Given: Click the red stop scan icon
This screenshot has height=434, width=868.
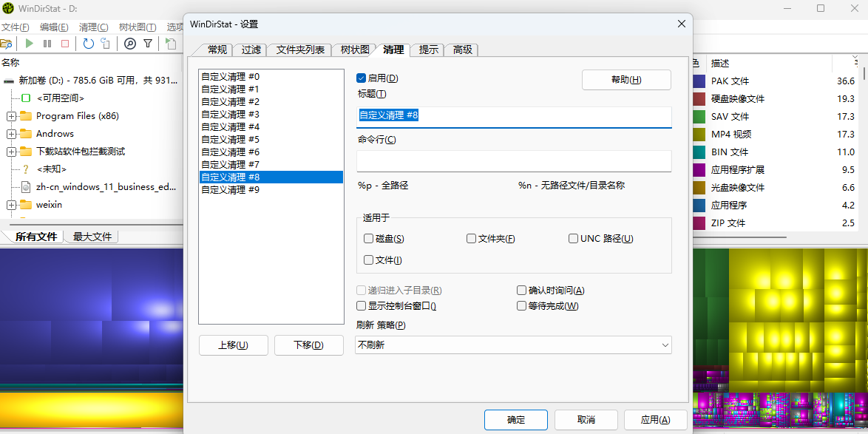Looking at the screenshot, I should click(65, 44).
